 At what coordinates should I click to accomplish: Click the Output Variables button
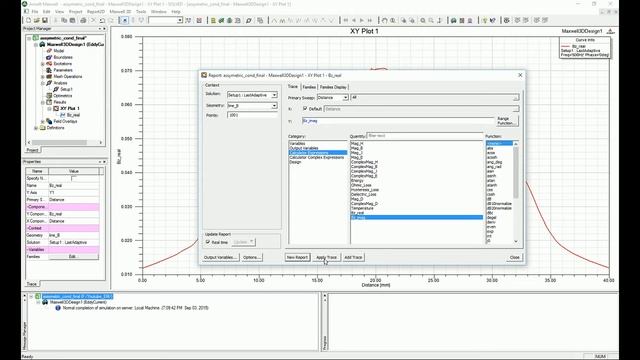[x=220, y=258]
